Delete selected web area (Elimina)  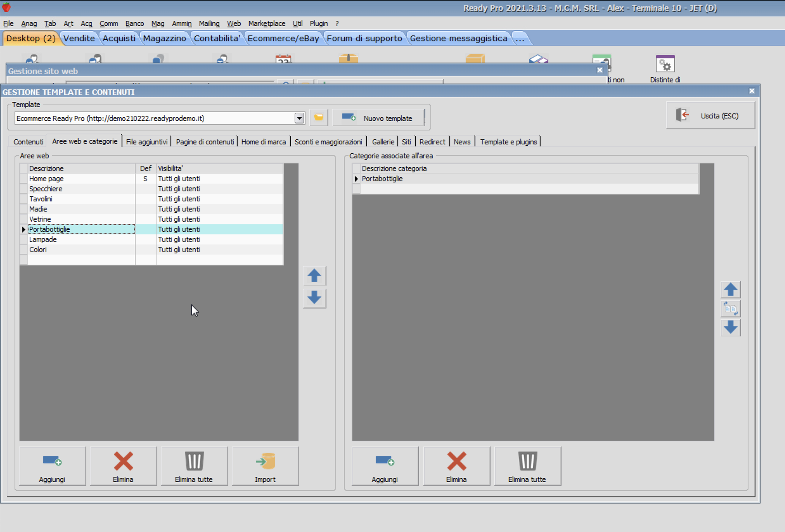123,466
